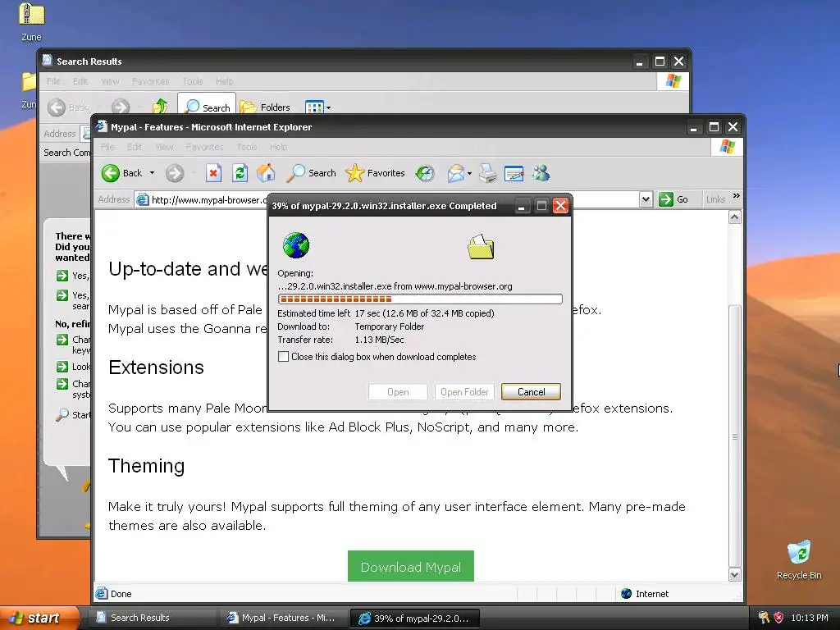Switch to Search Results taskbar button

tap(152, 618)
